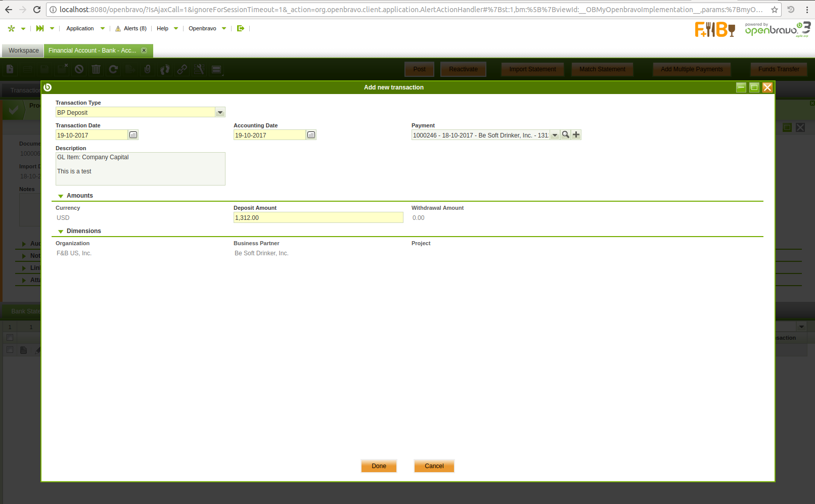
Task: Click the Delete trash icon in toolbar
Action: click(96, 69)
